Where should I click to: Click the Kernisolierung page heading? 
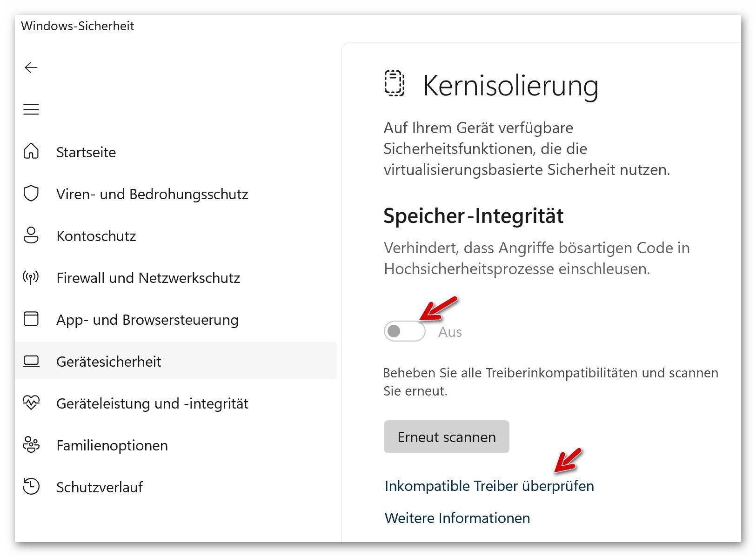pyautogui.click(x=510, y=86)
